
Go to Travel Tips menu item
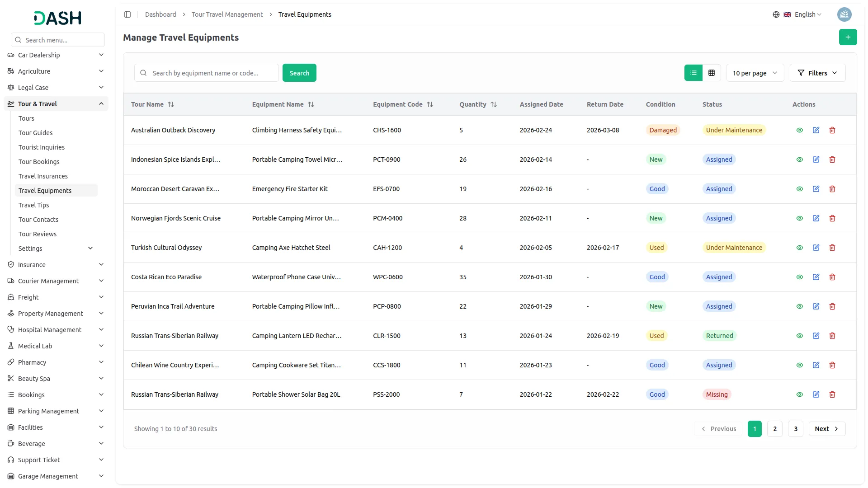(x=33, y=205)
